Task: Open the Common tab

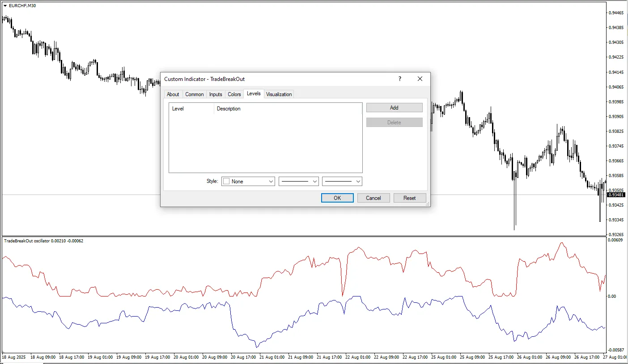Action: tap(194, 94)
